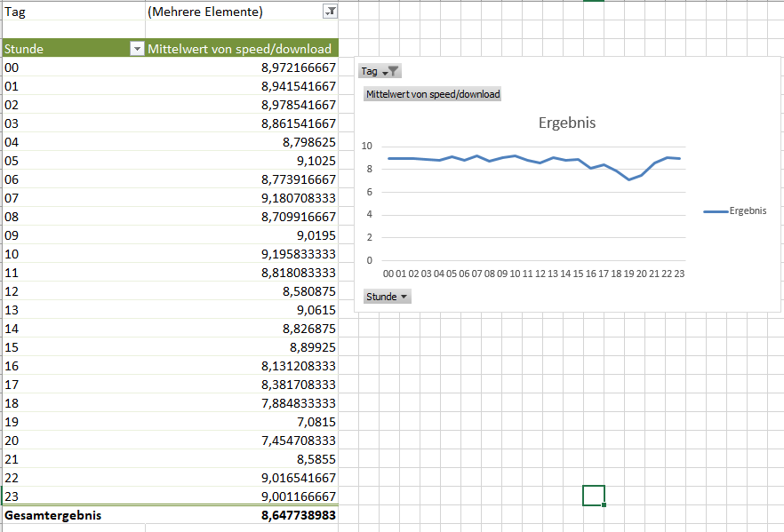Select the chart title Ergebnis
784x532 pixels.
566,123
